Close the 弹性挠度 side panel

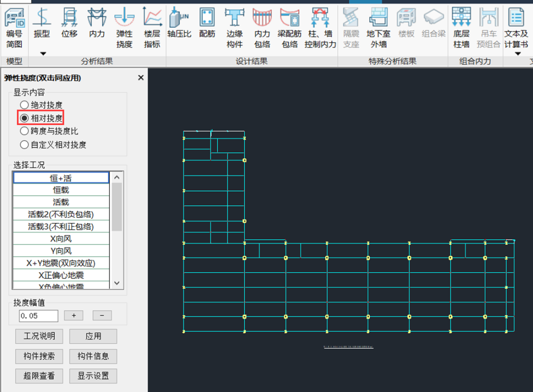[141, 78]
